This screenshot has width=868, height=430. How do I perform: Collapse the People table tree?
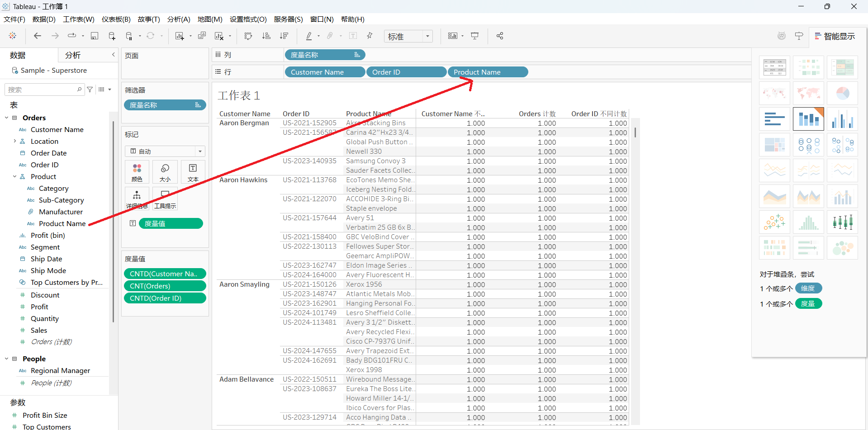click(x=7, y=359)
